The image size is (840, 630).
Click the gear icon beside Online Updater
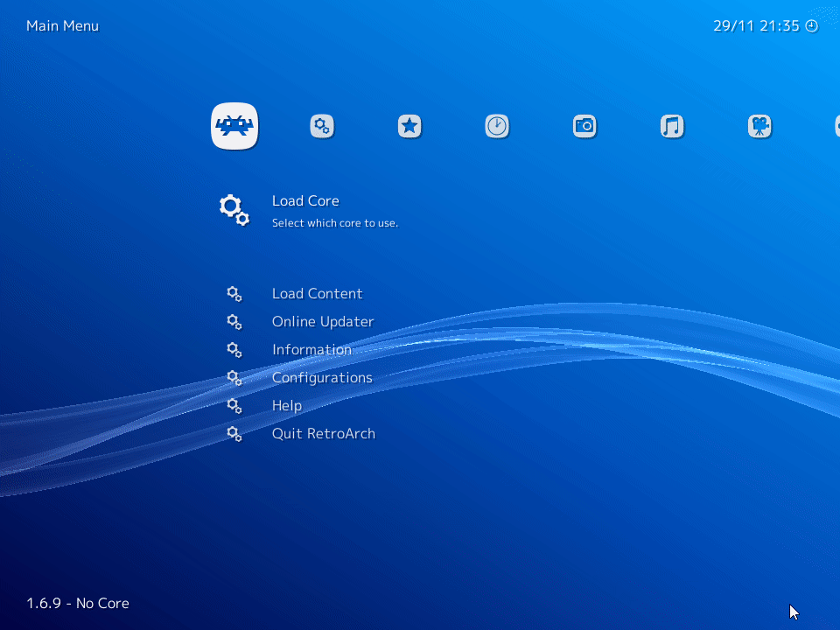tap(234, 321)
